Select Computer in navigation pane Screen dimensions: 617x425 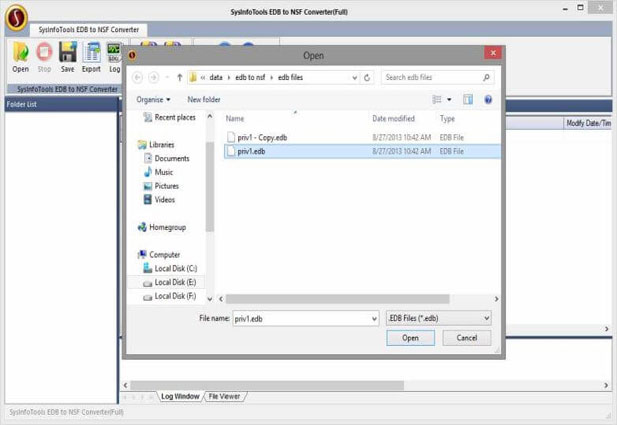(x=159, y=255)
